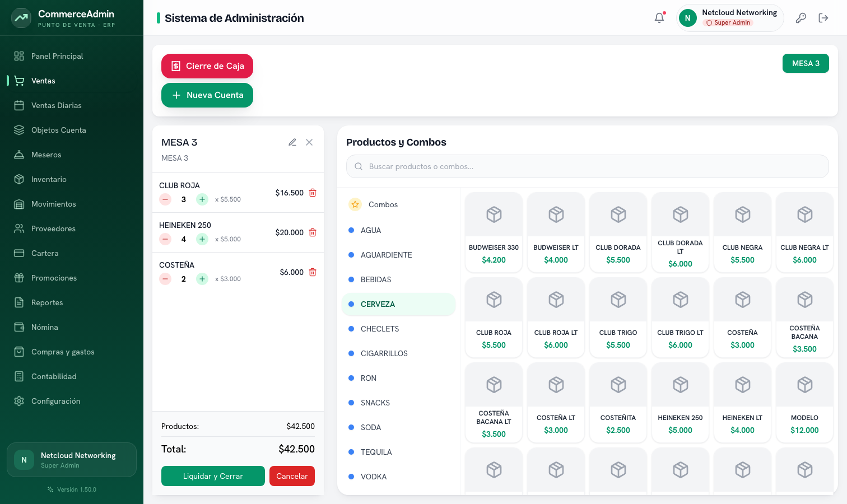The height and width of the screenshot is (504, 847).
Task: Close the MESA 3 account panel
Action: tap(309, 142)
